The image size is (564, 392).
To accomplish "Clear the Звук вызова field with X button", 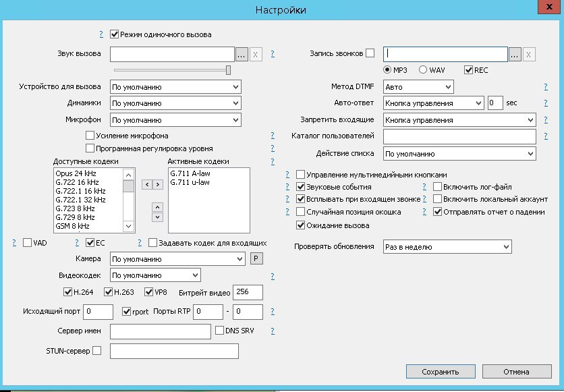I will click(256, 54).
